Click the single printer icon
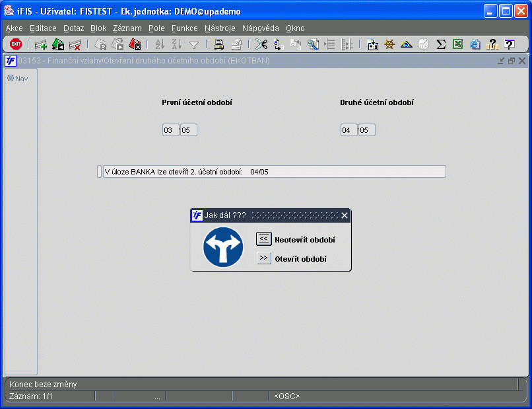532x409 pixels. 219,44
